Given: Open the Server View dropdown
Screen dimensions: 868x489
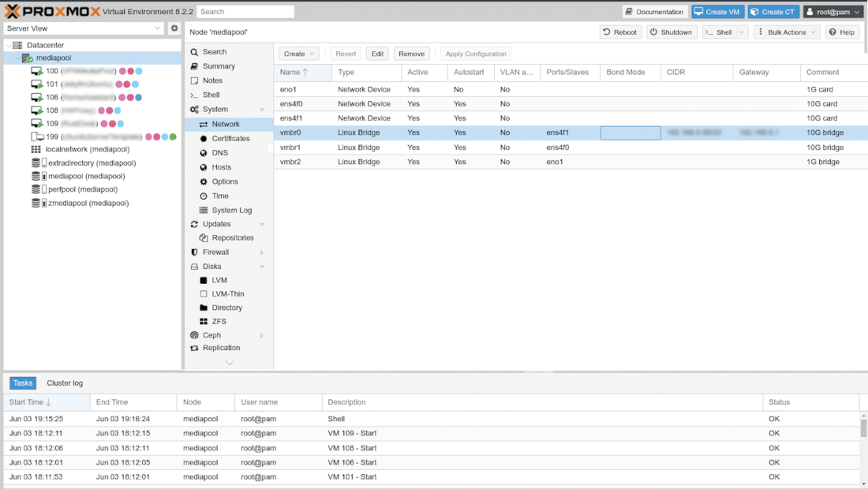Looking at the screenshot, I should 84,28.
